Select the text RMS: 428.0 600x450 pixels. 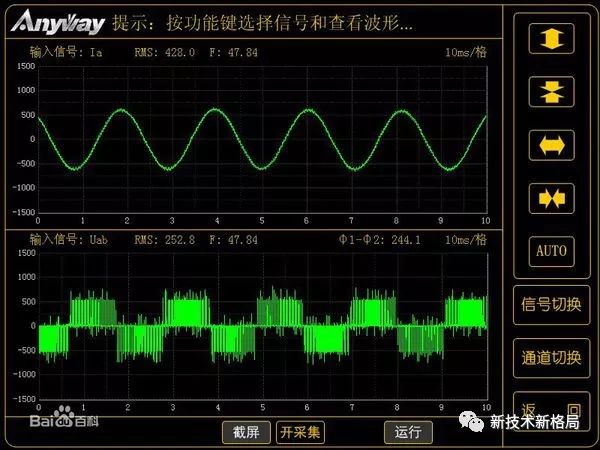click(x=165, y=52)
